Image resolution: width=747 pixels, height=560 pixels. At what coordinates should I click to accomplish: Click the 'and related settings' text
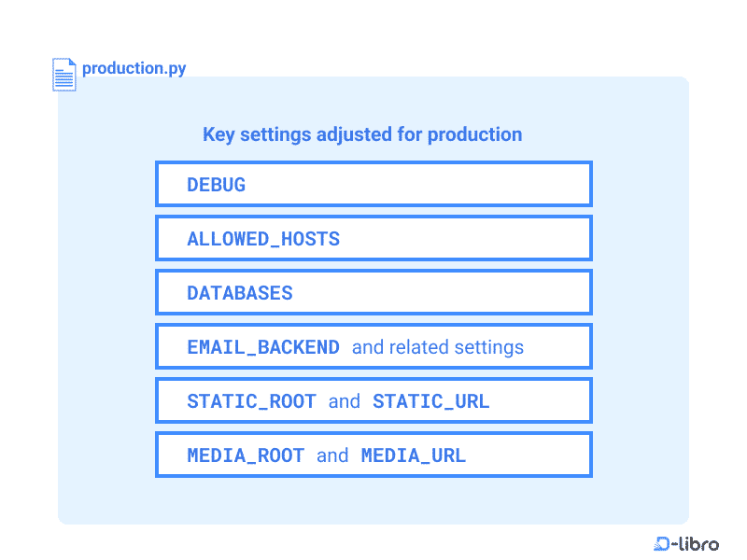437,347
